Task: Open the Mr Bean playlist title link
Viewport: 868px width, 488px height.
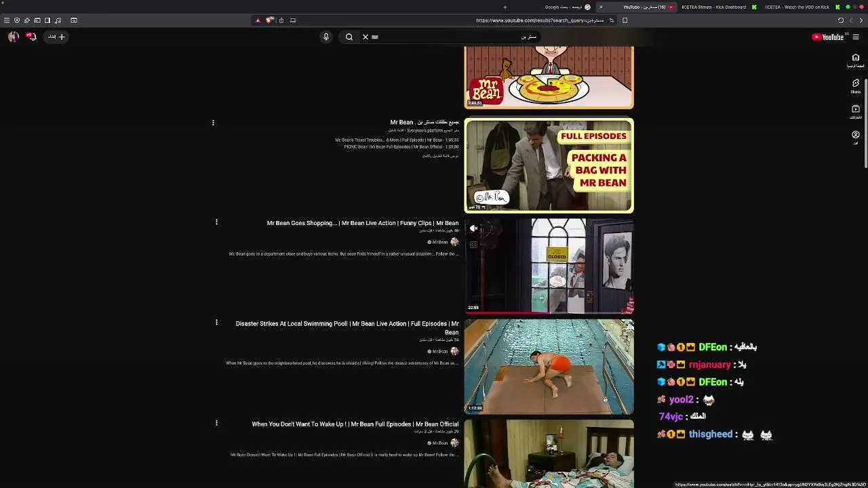Action: click(425, 123)
